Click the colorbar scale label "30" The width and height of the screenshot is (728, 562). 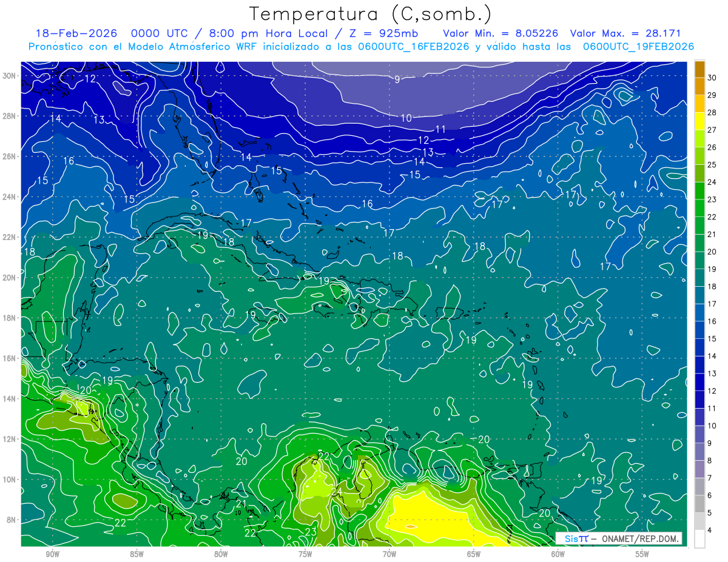tap(712, 78)
